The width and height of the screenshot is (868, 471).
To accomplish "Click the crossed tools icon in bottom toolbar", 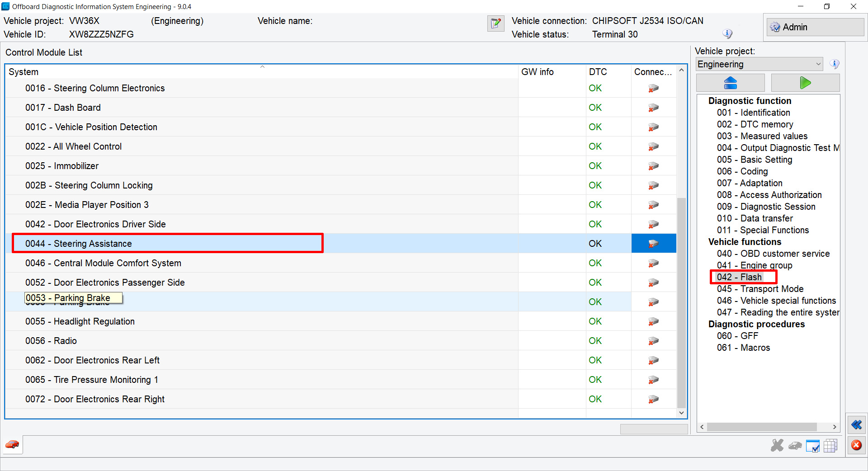I will [777, 446].
